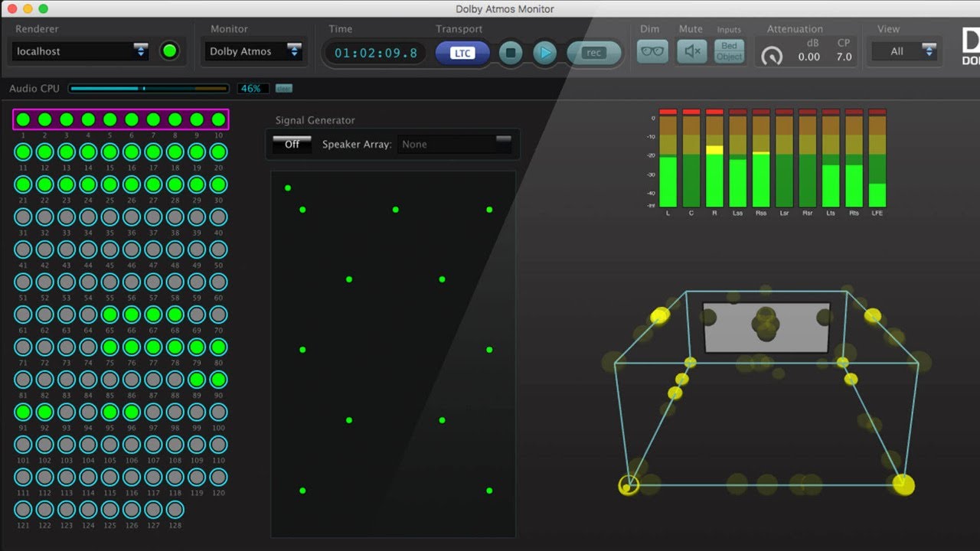Click the 0.00 dB attenuation value
This screenshot has width=980, height=551.
click(809, 57)
